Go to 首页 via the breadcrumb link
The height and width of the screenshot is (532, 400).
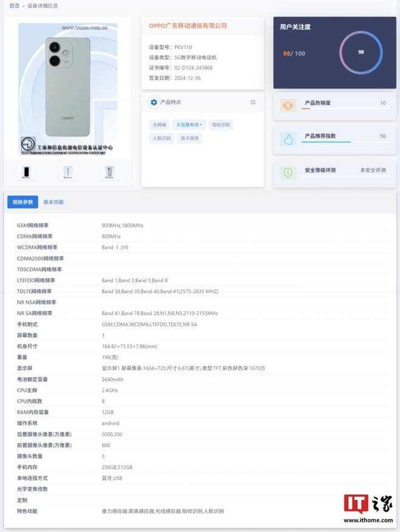click(x=15, y=6)
